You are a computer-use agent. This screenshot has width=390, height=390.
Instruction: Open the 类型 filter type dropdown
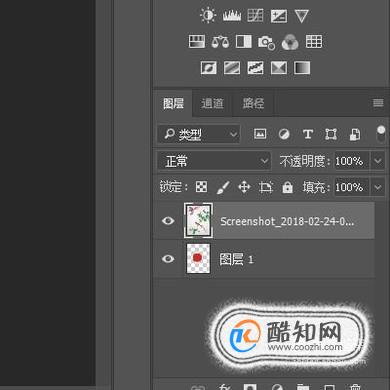[198, 134]
